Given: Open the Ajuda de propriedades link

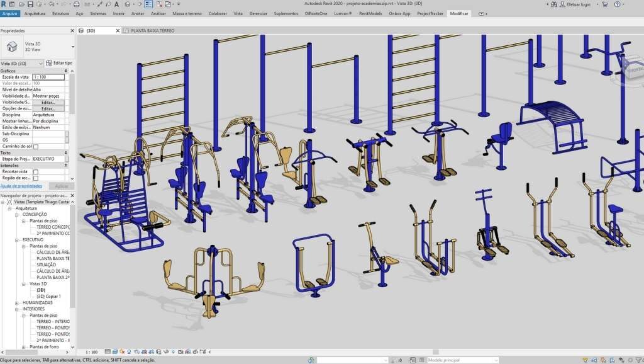Looking at the screenshot, I should [21, 186].
